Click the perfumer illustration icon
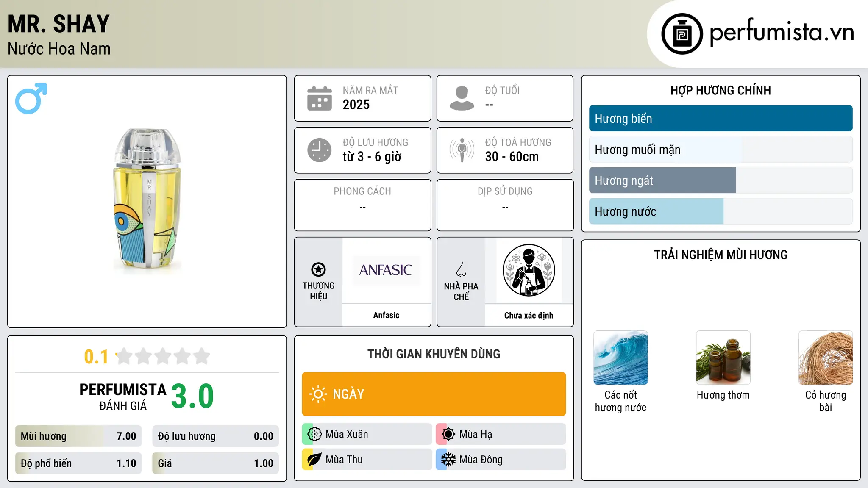Image resolution: width=868 pixels, height=488 pixels. tap(529, 270)
